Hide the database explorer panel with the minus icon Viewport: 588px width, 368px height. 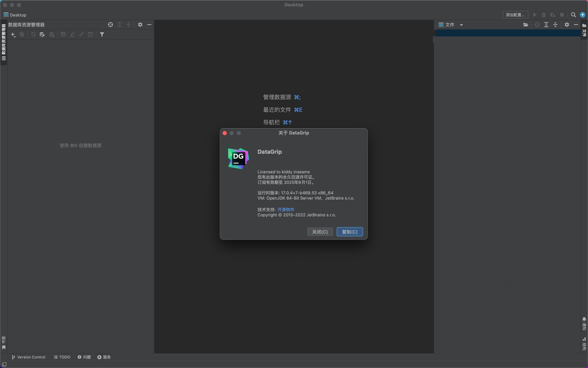click(149, 25)
